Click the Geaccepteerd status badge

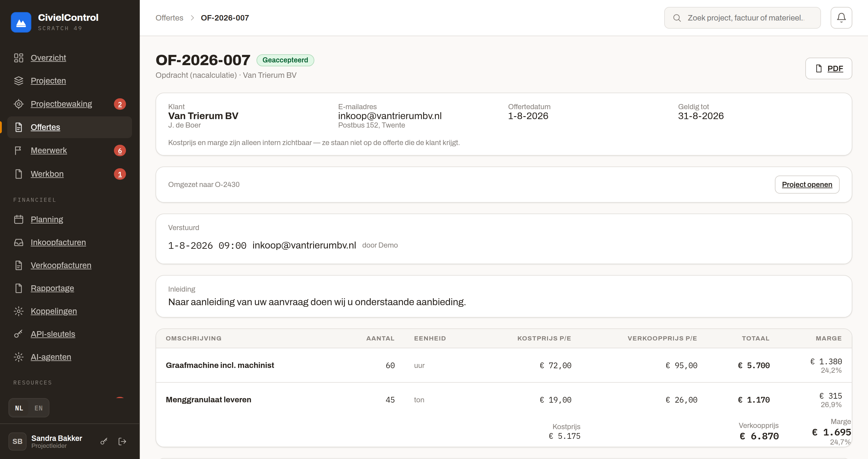(x=285, y=60)
